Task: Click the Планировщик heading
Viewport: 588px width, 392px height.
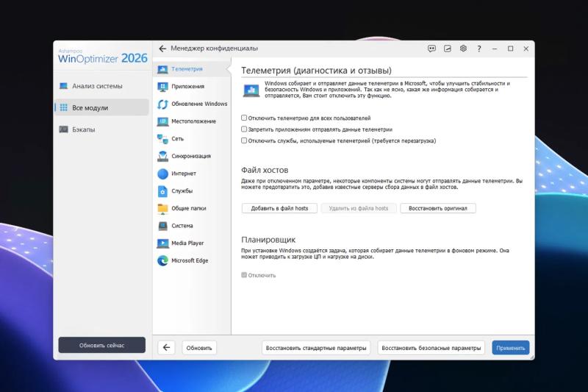Action: coord(268,240)
